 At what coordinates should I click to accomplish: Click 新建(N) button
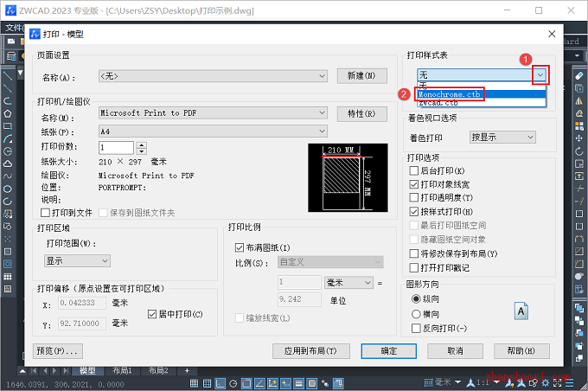pos(361,76)
